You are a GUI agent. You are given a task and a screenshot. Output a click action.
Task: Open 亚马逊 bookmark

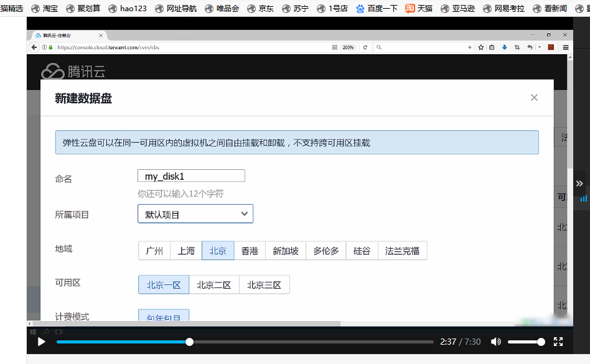point(457,8)
